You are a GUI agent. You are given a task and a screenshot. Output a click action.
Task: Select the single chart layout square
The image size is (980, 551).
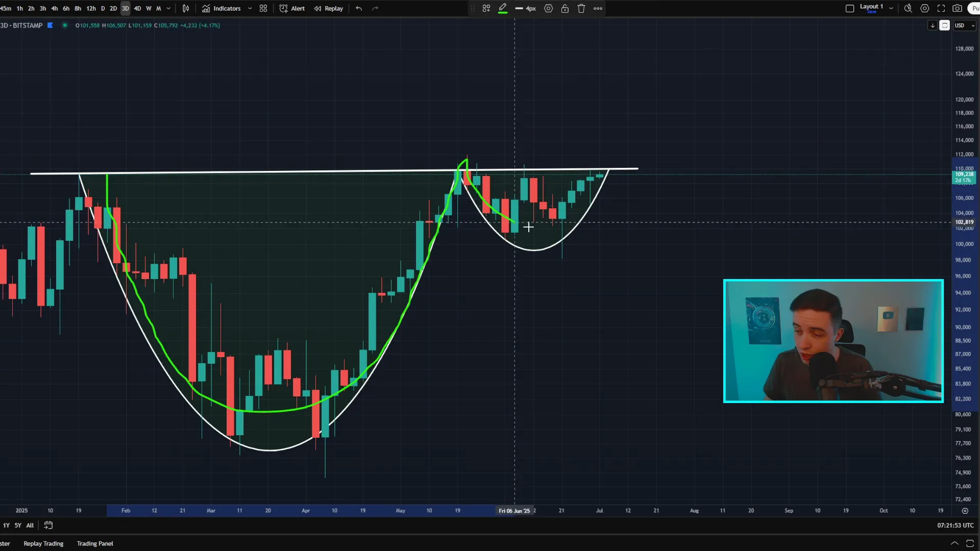click(x=850, y=9)
